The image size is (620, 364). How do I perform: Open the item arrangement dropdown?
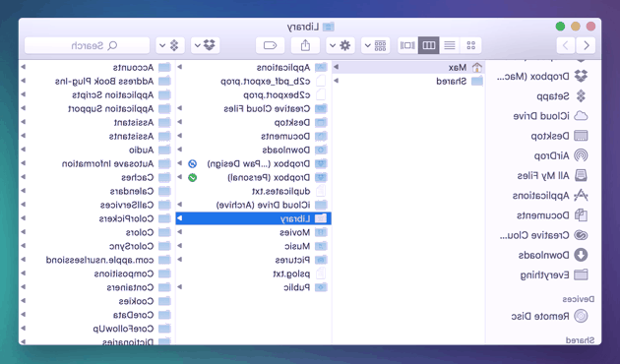click(x=375, y=45)
